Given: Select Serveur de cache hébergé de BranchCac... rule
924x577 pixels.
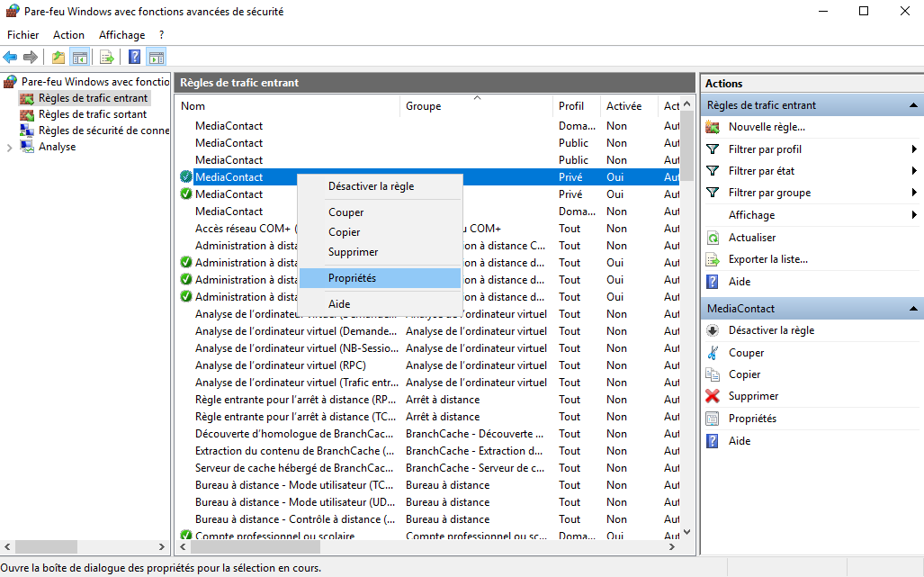Looking at the screenshot, I should coord(294,468).
